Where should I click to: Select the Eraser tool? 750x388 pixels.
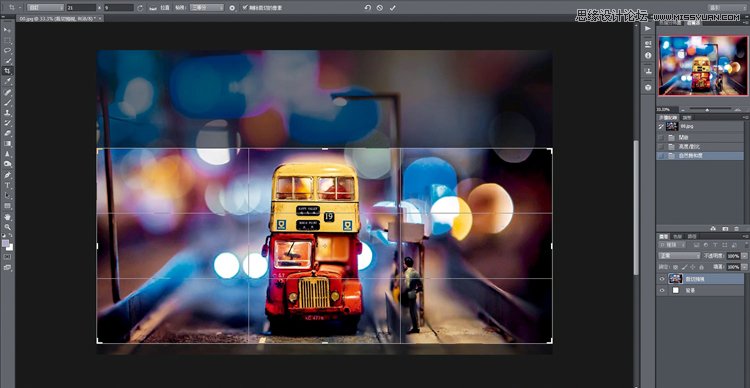tap(8, 133)
